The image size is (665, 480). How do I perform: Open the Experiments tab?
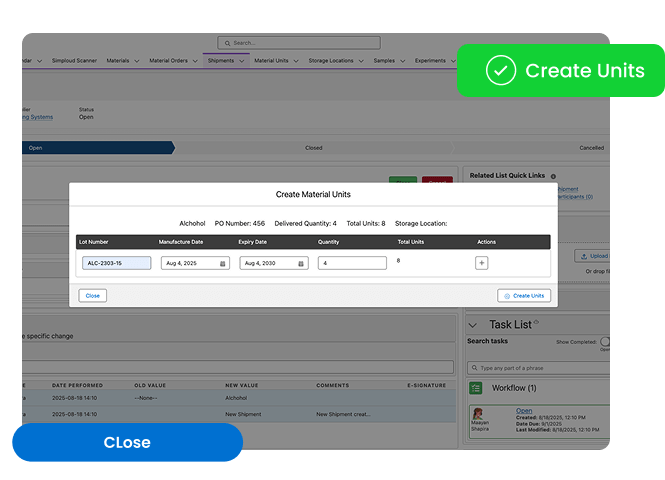pyautogui.click(x=430, y=61)
